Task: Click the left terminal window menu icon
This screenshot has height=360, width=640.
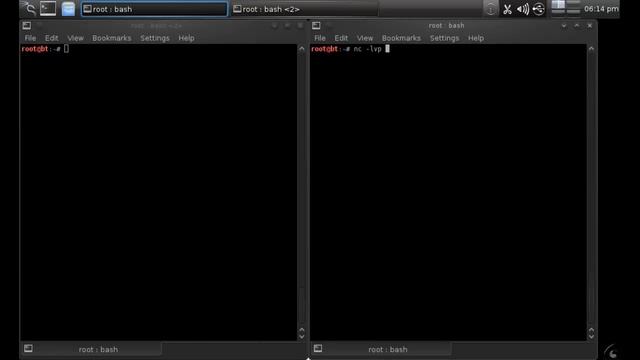Action: coord(27,26)
